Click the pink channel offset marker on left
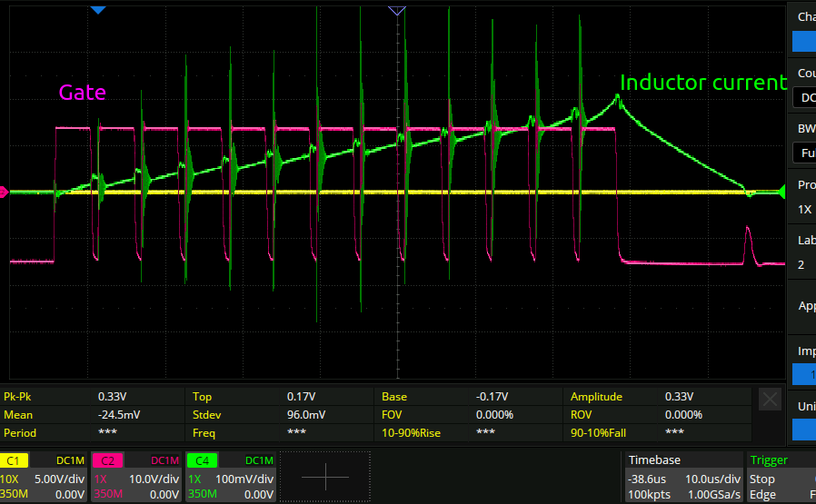 (x=5, y=192)
